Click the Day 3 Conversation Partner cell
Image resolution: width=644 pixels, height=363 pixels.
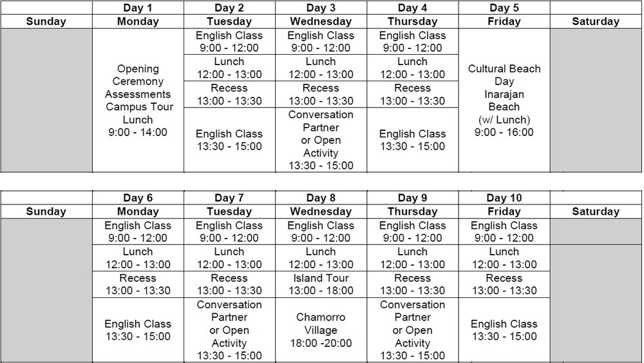point(321,140)
